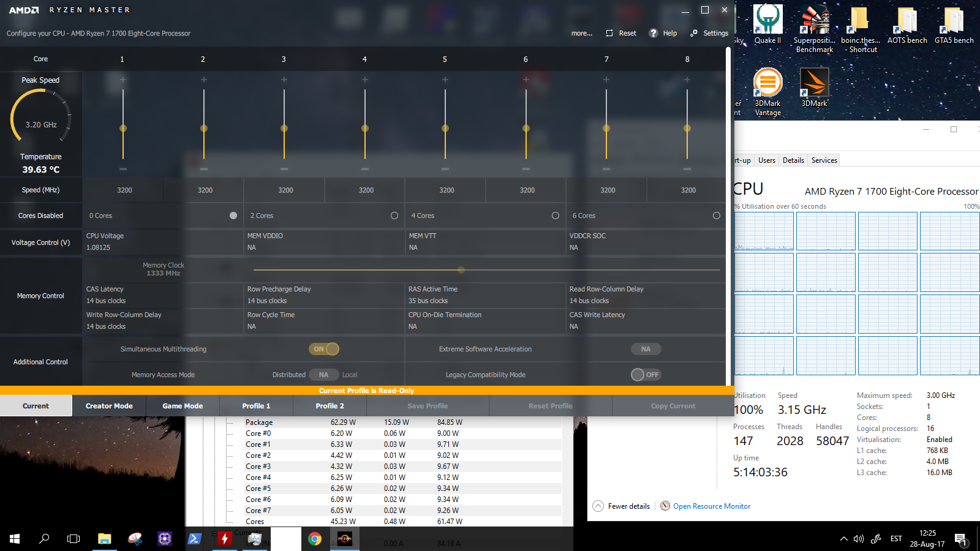
Task: Toggle Legacy Compatibility Mode switch
Action: click(x=646, y=375)
